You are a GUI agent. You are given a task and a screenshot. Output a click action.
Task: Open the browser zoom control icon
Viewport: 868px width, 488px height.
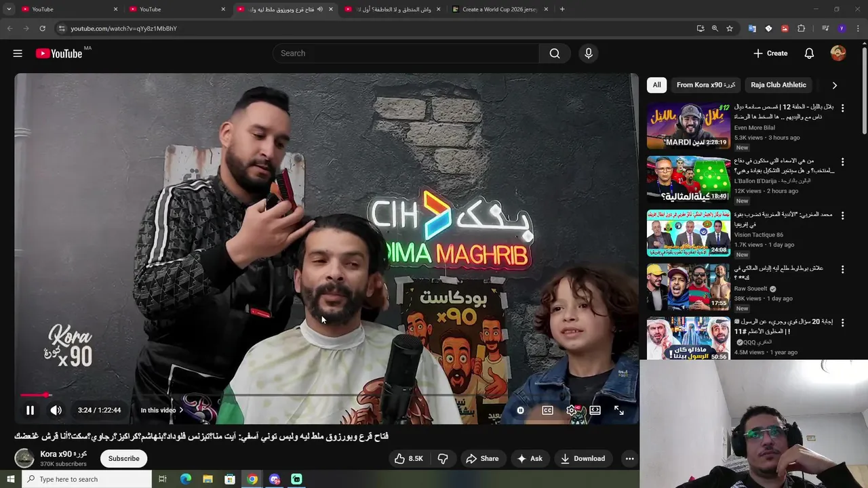coord(715,28)
